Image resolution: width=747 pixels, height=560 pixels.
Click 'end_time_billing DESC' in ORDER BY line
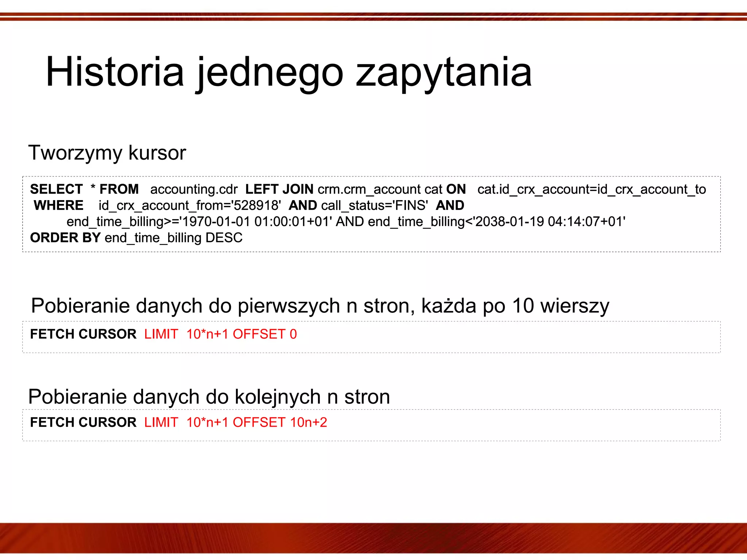point(173,238)
